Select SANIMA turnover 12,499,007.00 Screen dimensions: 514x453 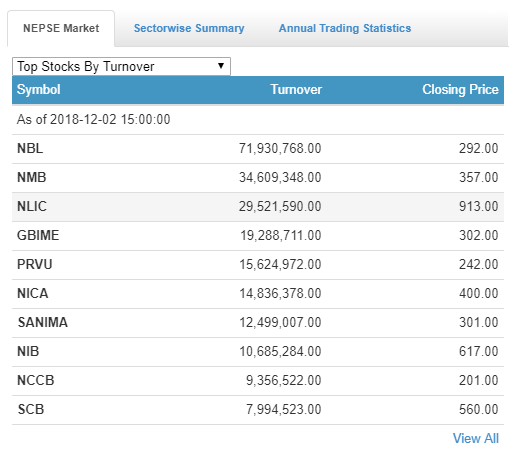coord(280,322)
